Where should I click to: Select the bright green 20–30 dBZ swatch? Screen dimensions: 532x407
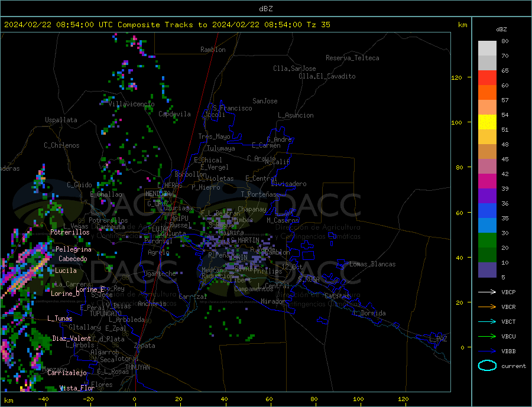point(487,240)
